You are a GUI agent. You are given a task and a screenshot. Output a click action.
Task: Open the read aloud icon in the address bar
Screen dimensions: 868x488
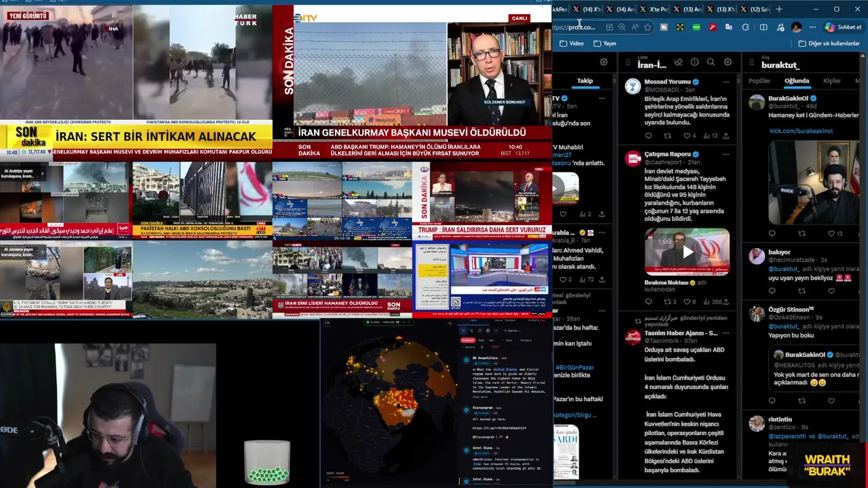[635, 27]
